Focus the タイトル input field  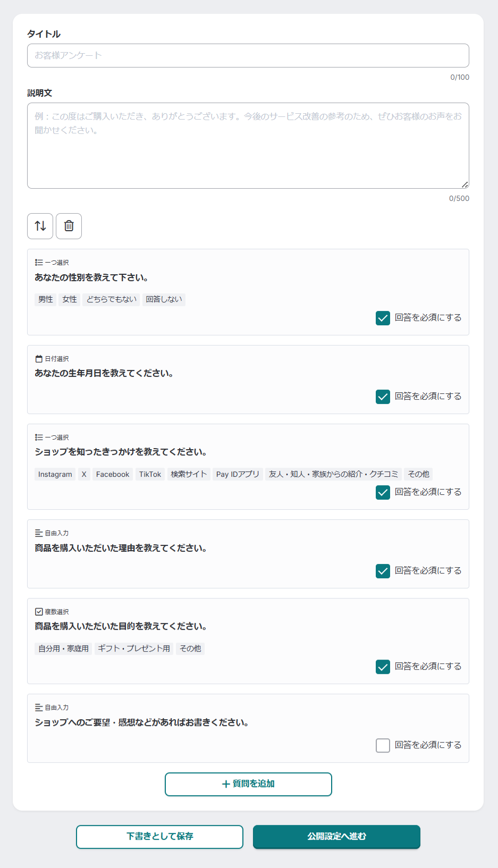pyautogui.click(x=248, y=56)
